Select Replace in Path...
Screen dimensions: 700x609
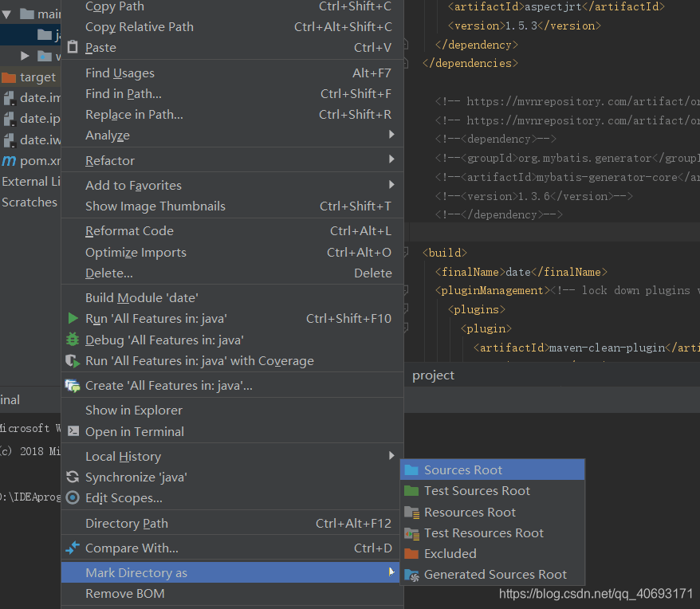232,115
